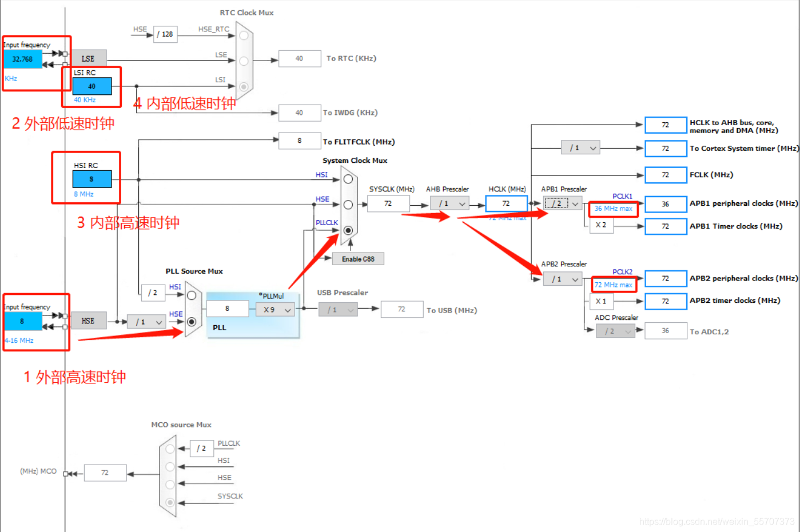
Task: Click the HCLK to AHB bus 72 box
Action: pos(666,125)
